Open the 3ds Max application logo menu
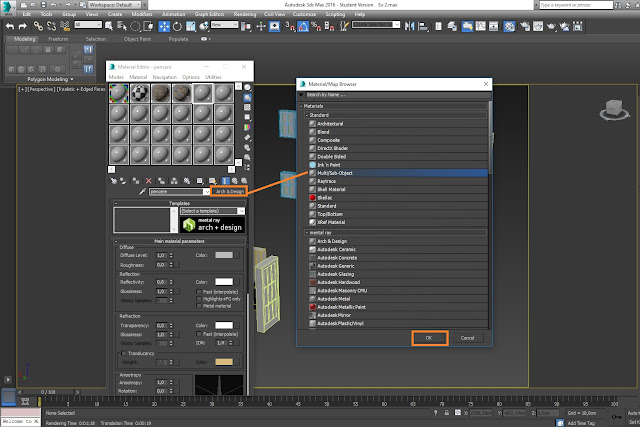 click(7, 6)
